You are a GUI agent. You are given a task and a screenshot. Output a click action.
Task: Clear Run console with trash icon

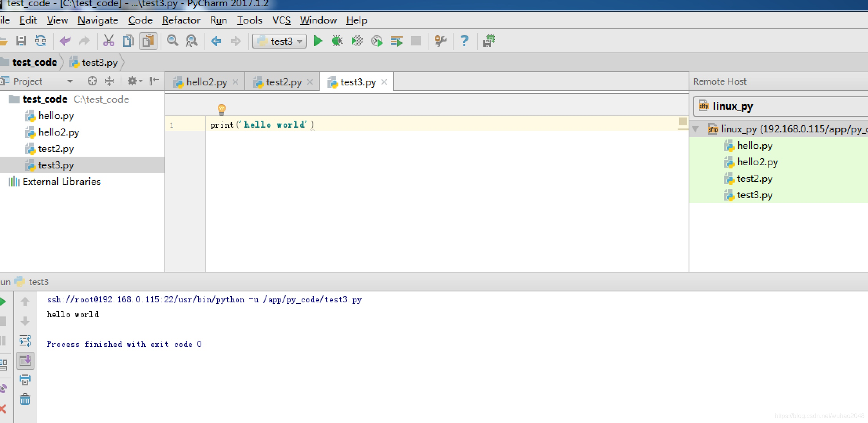pyautogui.click(x=25, y=399)
